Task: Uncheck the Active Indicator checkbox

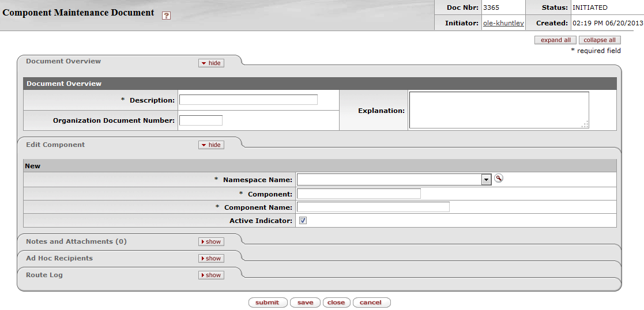Action: click(303, 221)
